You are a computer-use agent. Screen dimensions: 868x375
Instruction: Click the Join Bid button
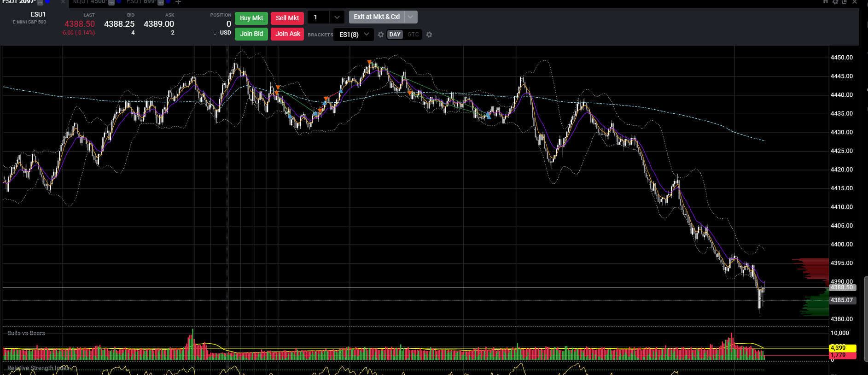click(251, 34)
